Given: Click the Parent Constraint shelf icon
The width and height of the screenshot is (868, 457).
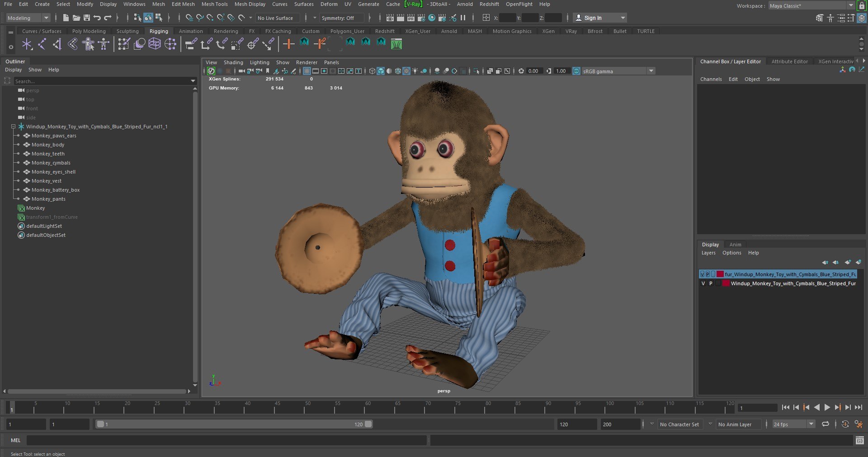Looking at the screenshot, I should click(191, 44).
